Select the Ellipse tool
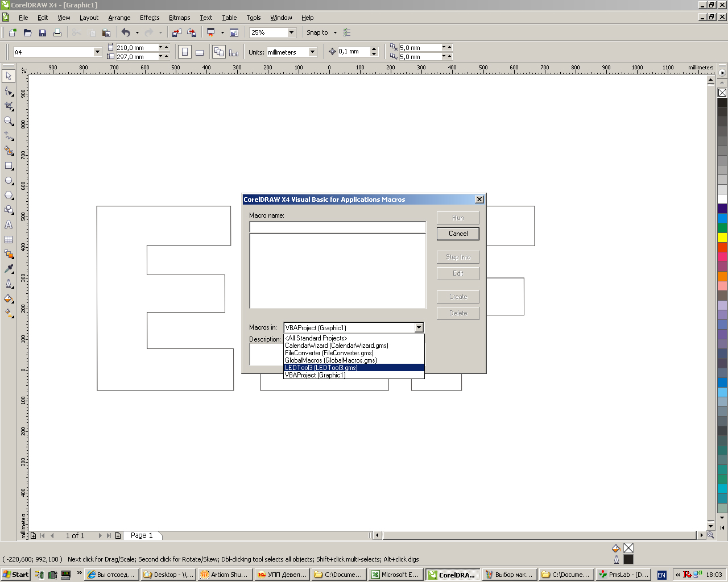 9,180
